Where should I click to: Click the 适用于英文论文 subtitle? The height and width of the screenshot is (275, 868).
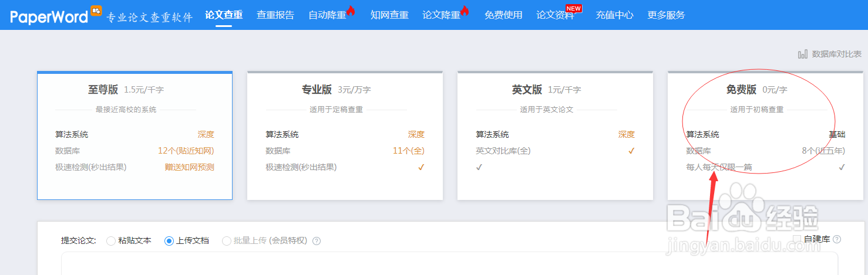(x=547, y=110)
